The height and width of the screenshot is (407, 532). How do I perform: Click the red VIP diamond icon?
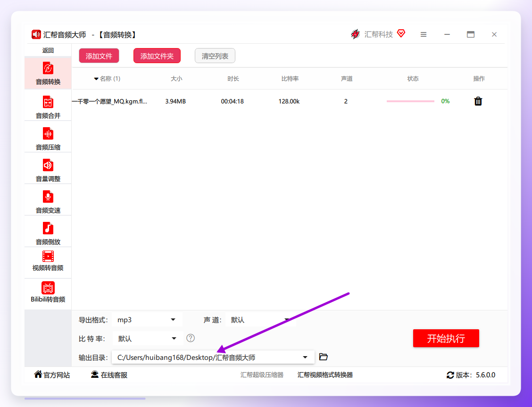click(x=401, y=33)
